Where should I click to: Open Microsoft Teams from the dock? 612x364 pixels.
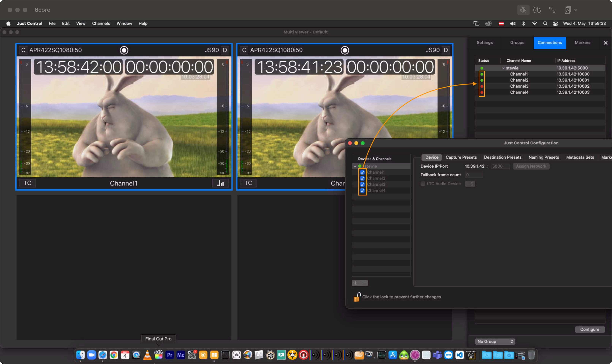click(x=437, y=355)
